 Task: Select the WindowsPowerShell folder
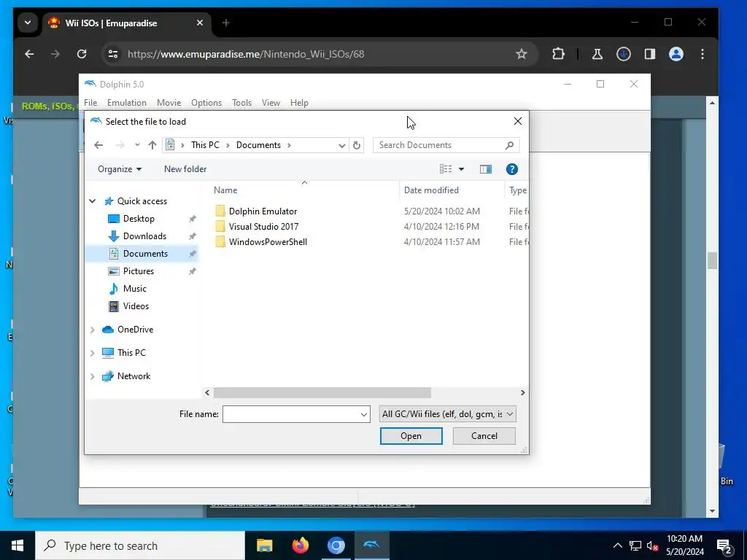tap(268, 241)
